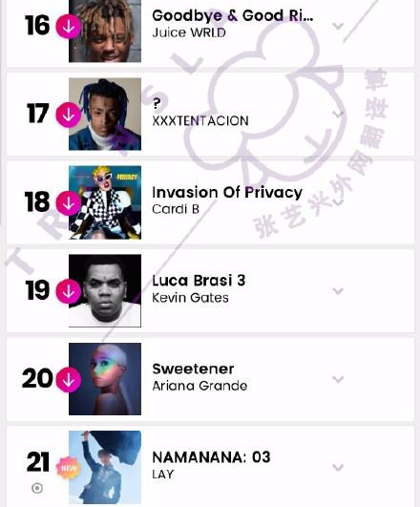Click the NEW badge on rank 21
420x507 pixels.
tap(69, 468)
